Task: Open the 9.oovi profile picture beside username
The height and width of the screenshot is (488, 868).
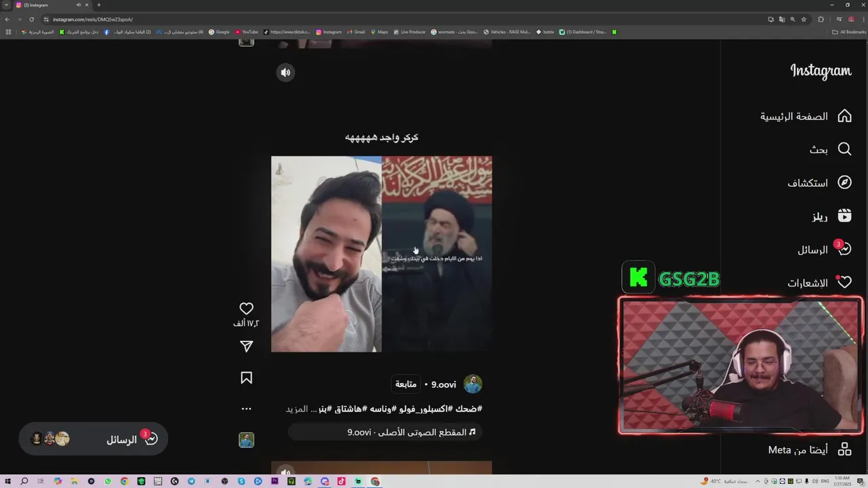Action: (x=473, y=384)
